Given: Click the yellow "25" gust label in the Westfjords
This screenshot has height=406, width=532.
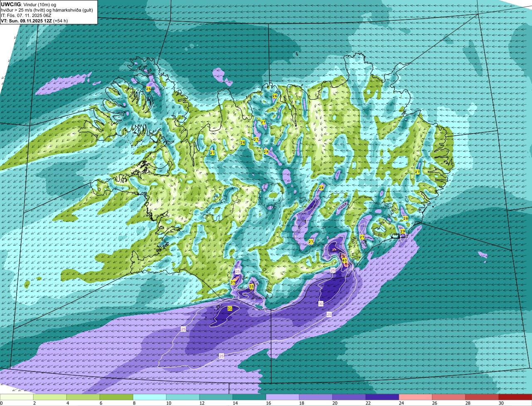Looking at the screenshot, I should (x=148, y=89).
